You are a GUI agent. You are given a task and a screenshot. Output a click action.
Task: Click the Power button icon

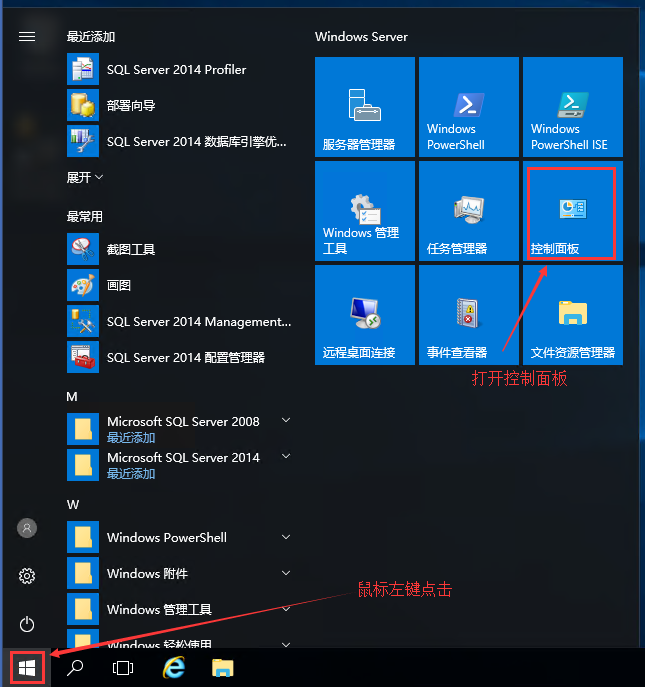[27, 624]
